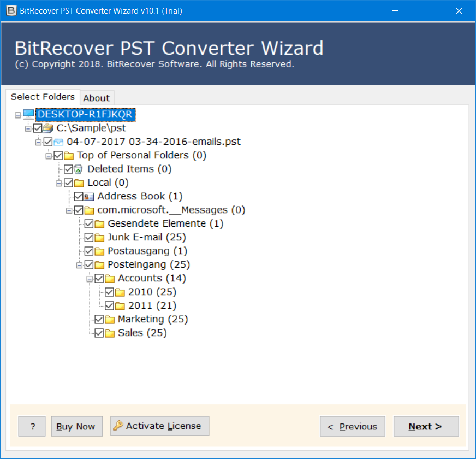Viewport: 476px width, 459px height.
Task: Uncheck the 2010 (25) folder checkbox
Action: tap(109, 292)
